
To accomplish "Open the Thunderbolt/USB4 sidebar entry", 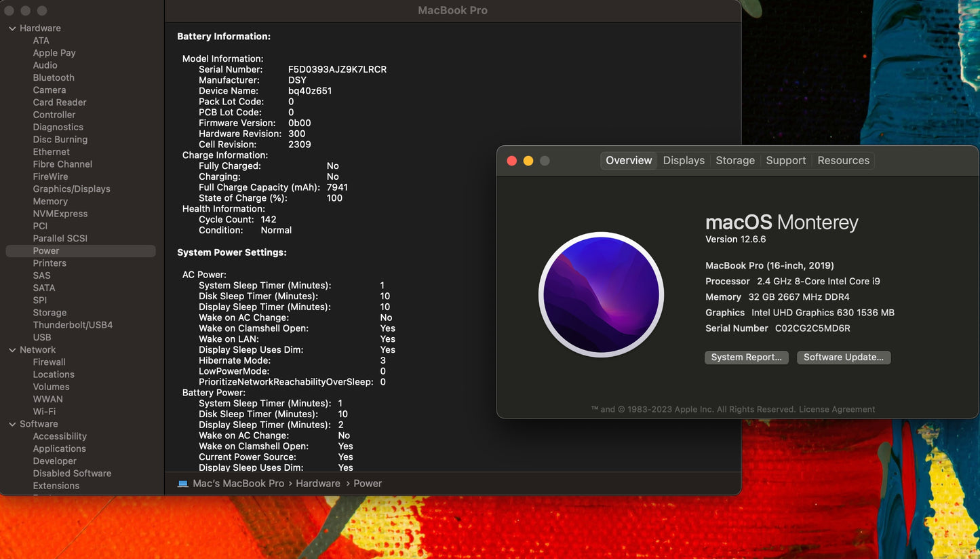I will 73,325.
